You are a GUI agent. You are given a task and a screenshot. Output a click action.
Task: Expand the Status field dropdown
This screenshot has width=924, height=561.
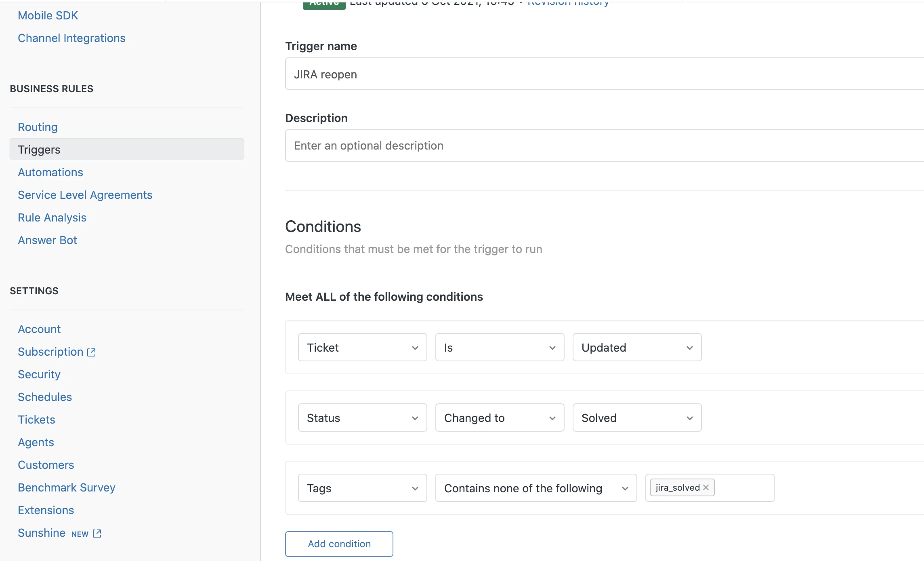[x=362, y=418]
